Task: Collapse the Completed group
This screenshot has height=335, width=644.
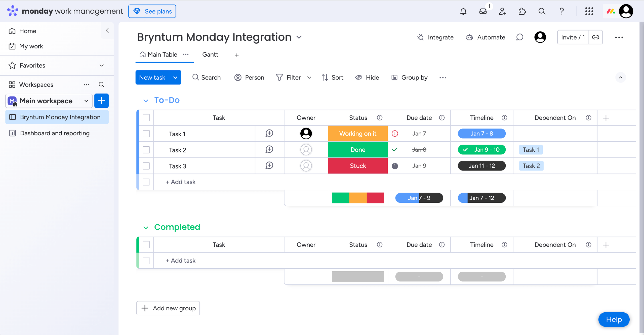Action: tap(145, 228)
